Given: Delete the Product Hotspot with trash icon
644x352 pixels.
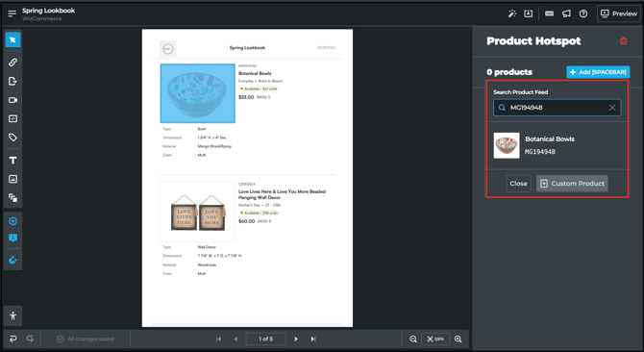Looking at the screenshot, I should [x=624, y=40].
